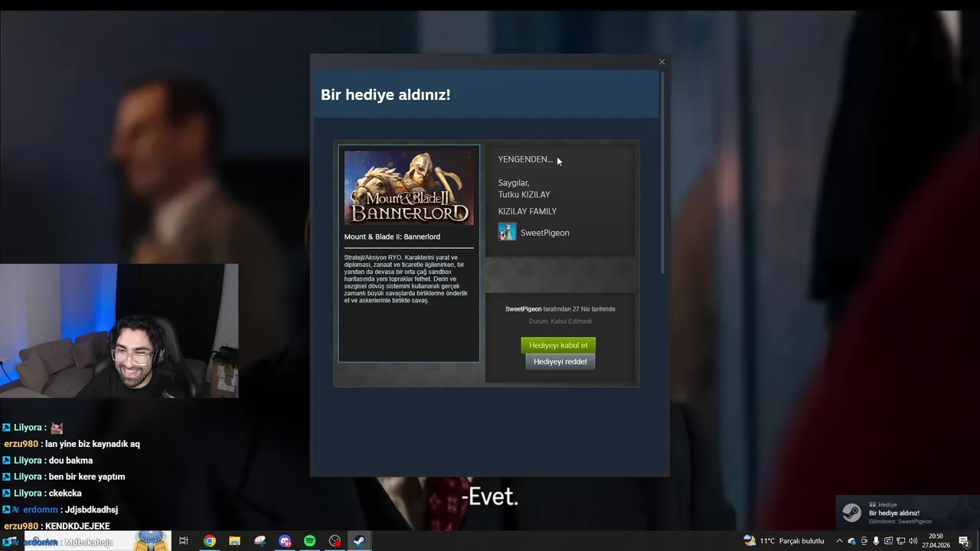This screenshot has width=980, height=551.
Task: Open clock showing 20:50 27.04.2026
Action: [936, 541]
